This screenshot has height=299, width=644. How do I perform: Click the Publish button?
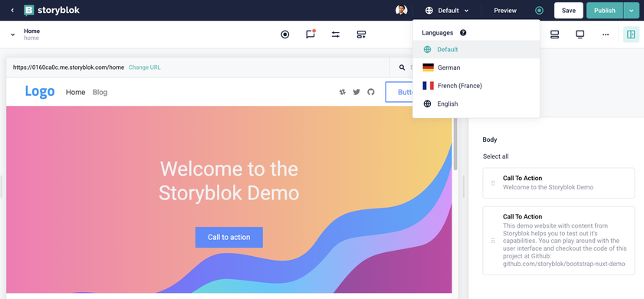[x=605, y=11]
